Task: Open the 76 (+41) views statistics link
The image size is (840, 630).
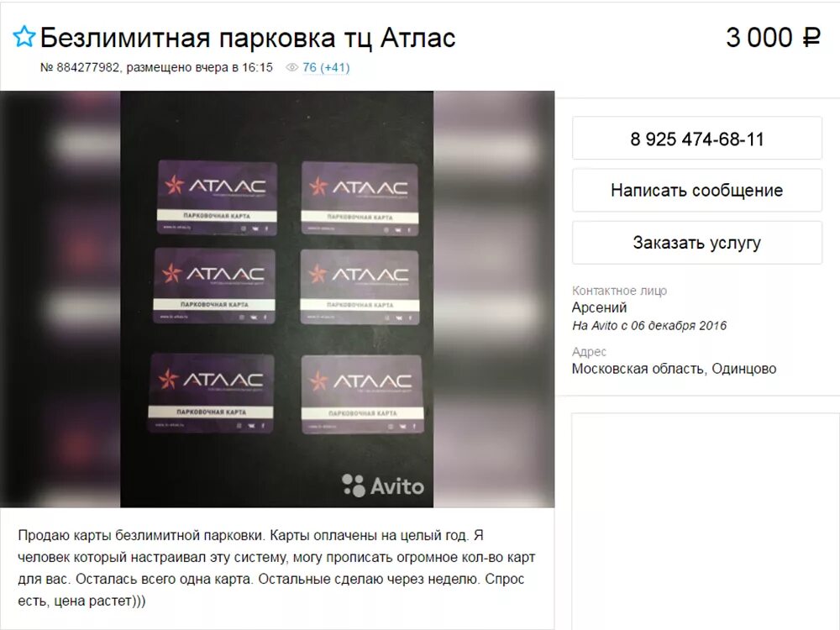Action: pos(326,67)
